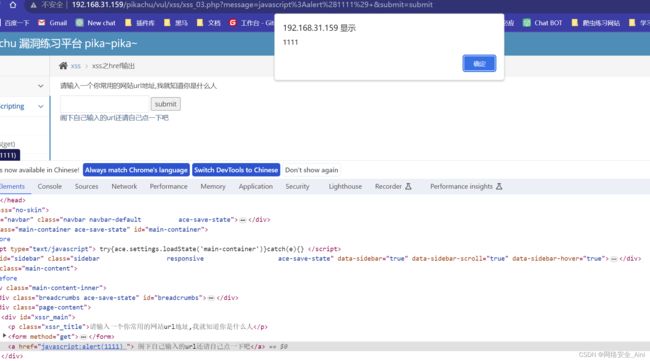Image resolution: width=650 pixels, height=361 pixels.
Task: Click Switch DevTools to Chinese
Action: click(236, 170)
